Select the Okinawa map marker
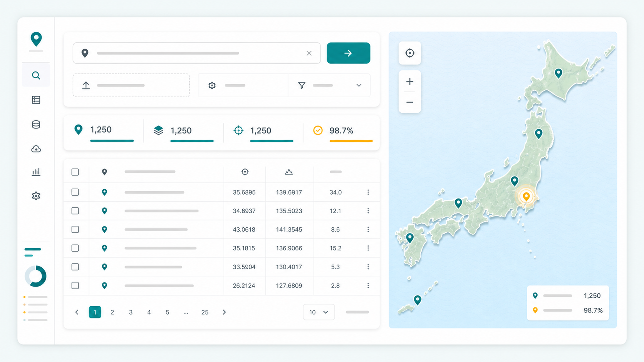This screenshot has width=644, height=362. [418, 300]
